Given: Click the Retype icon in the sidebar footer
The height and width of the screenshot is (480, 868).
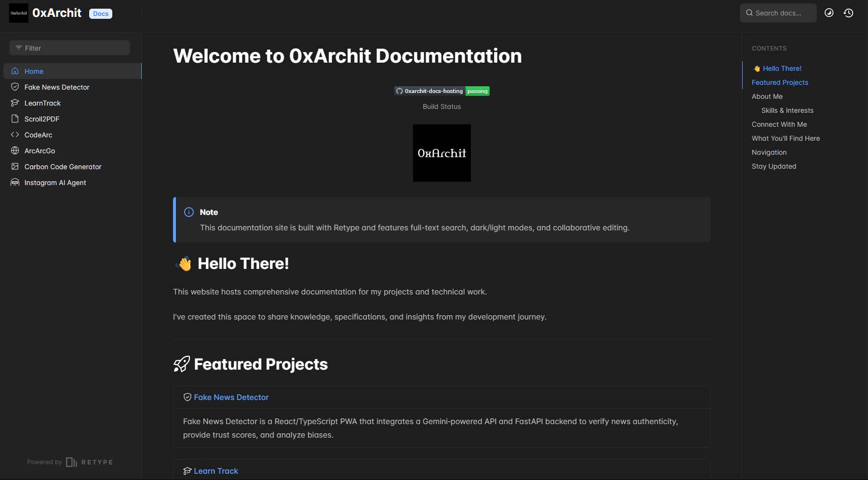Looking at the screenshot, I should pyautogui.click(x=71, y=462).
